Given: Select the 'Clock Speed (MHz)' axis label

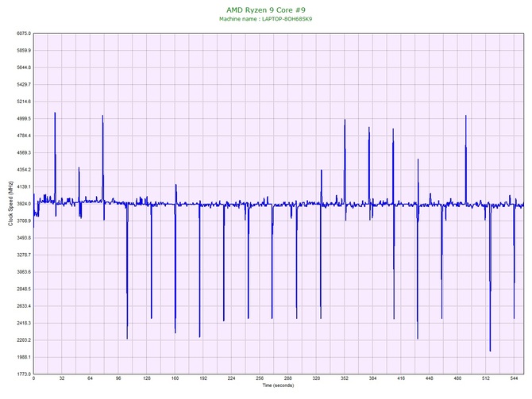Looking at the screenshot, I should point(10,204).
